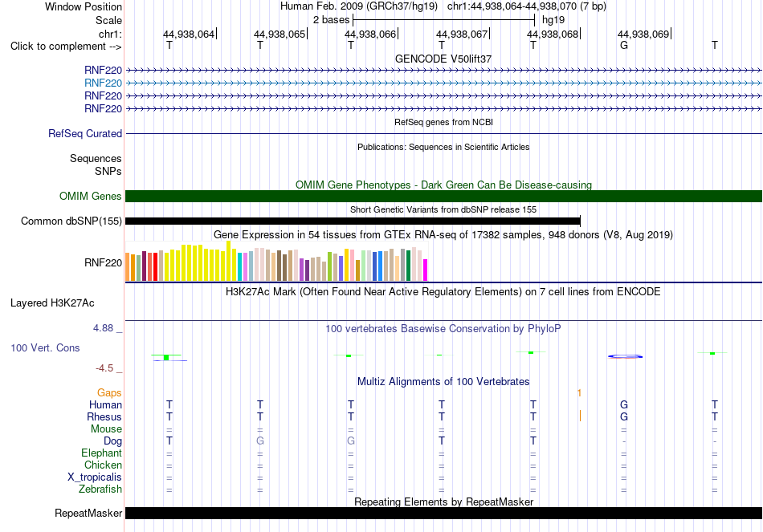Click the orange gap marker in Gaps row

[x=579, y=392]
